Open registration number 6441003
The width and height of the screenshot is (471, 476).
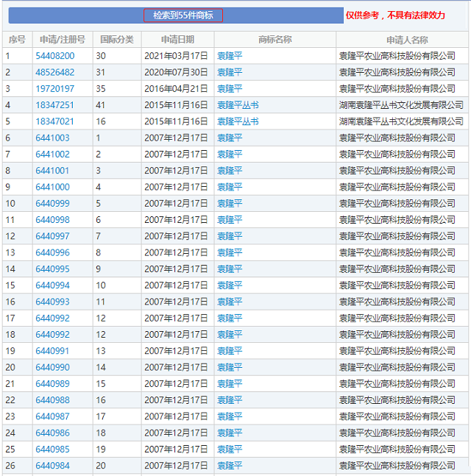[x=52, y=138]
